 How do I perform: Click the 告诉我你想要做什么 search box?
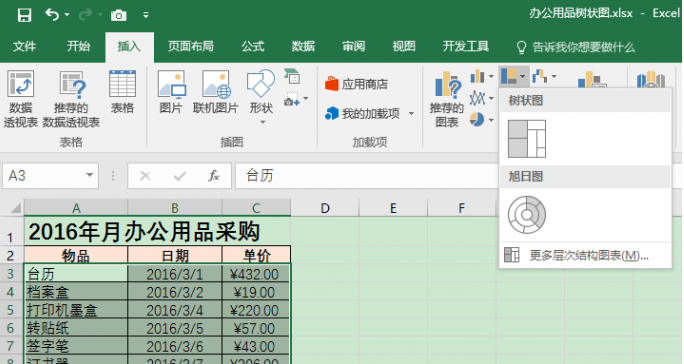(576, 47)
